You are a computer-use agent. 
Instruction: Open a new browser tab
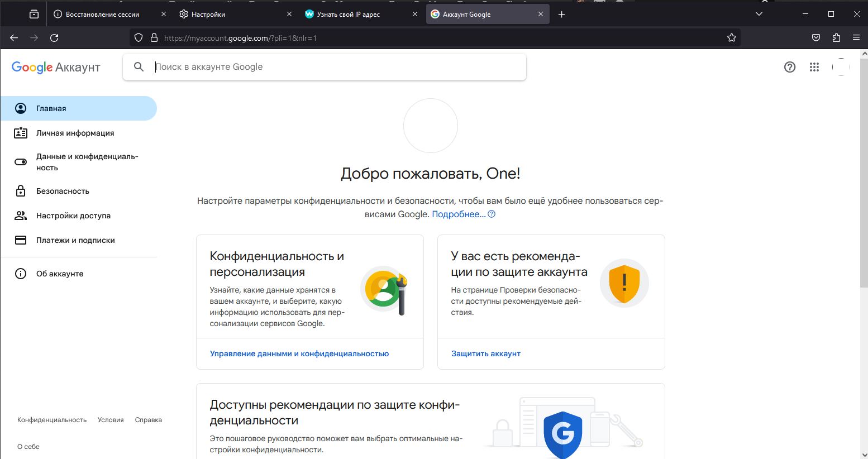pyautogui.click(x=562, y=15)
